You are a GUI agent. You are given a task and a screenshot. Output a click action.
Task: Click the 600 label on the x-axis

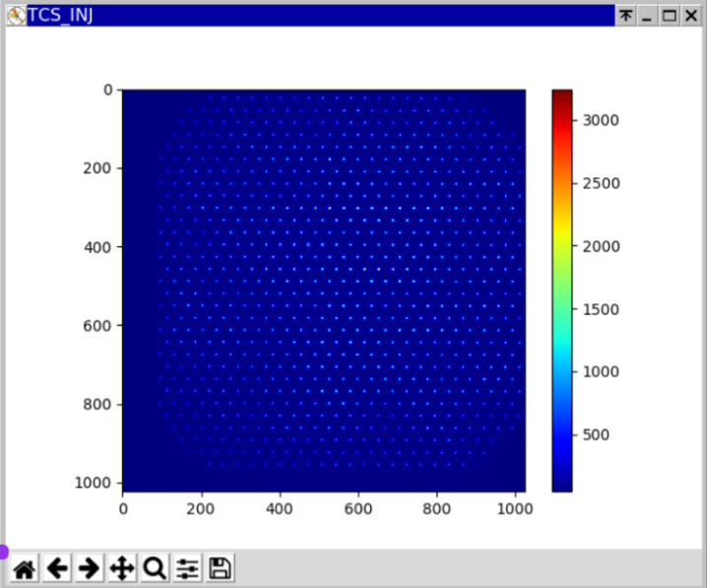[x=358, y=509]
